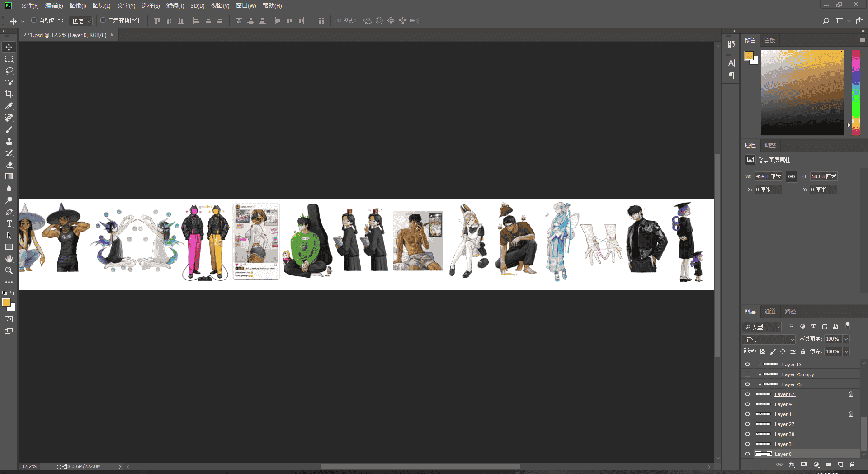The width and height of the screenshot is (868, 474).
Task: Open the 正常 blend mode dropdown
Action: (x=769, y=339)
